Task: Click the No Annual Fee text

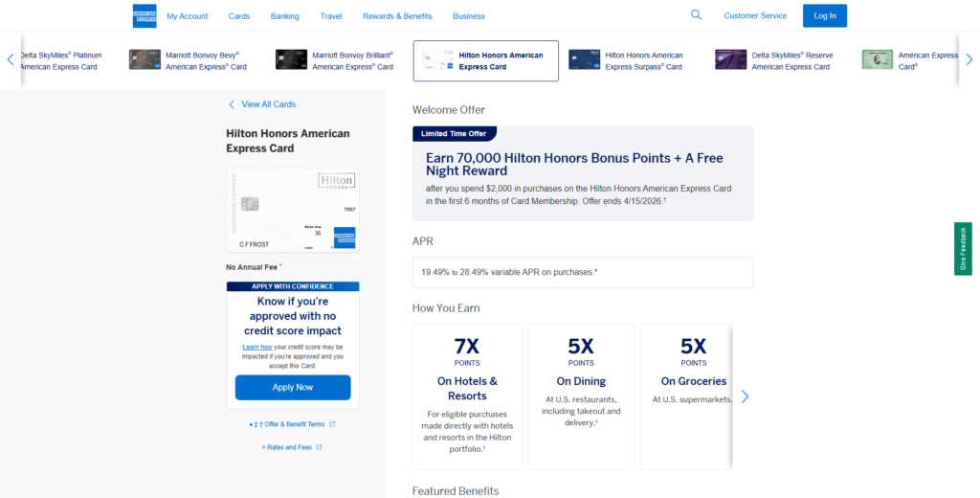Action: 253,267
